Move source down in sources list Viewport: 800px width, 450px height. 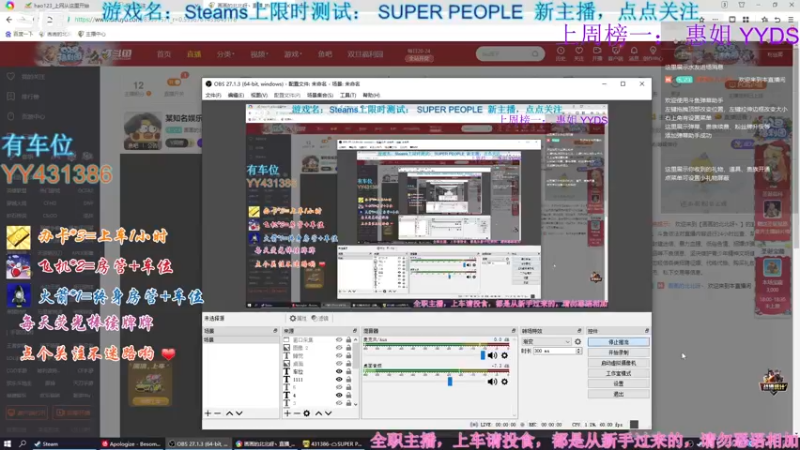328,413
